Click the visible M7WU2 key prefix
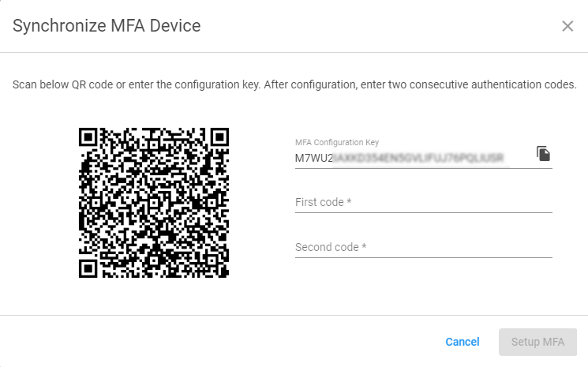Screen dimensions: 588x367 [313, 158]
